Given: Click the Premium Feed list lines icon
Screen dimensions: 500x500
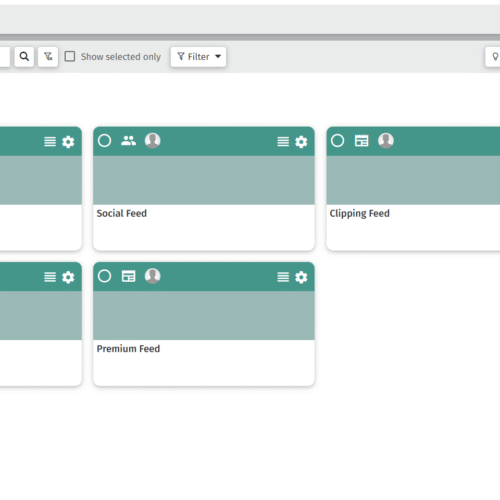Looking at the screenshot, I should (x=283, y=277).
